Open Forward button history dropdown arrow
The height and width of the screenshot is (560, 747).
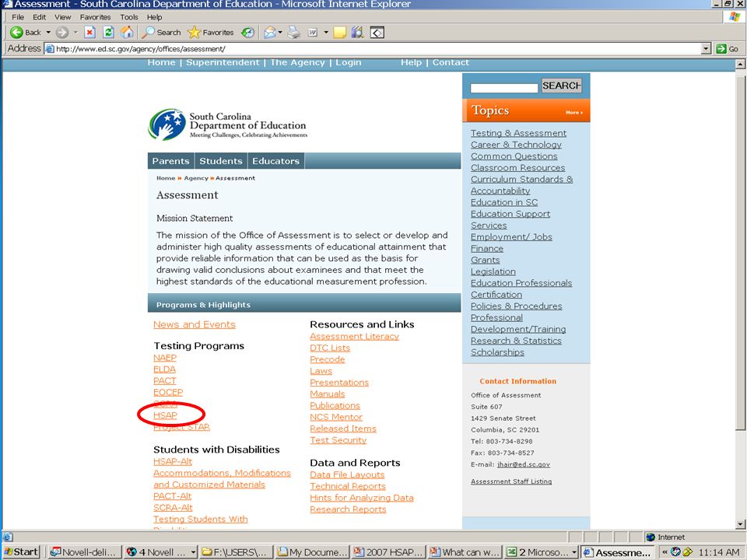point(75,33)
